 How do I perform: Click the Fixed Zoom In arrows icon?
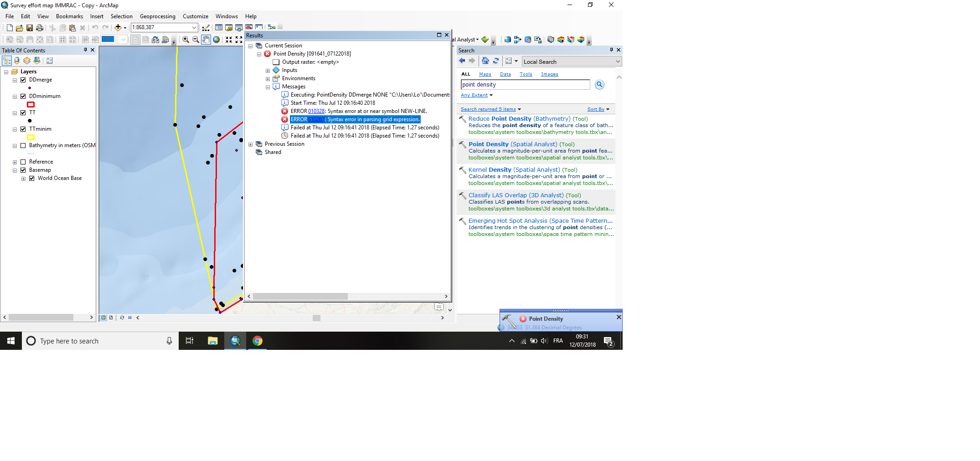[x=229, y=40]
